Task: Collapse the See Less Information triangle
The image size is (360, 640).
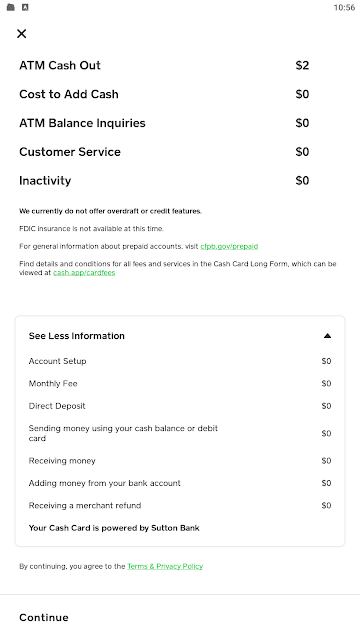Action: click(327, 336)
